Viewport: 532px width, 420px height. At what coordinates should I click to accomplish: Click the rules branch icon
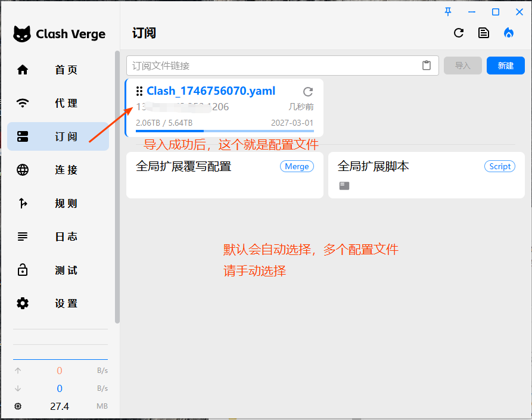tap(23, 203)
